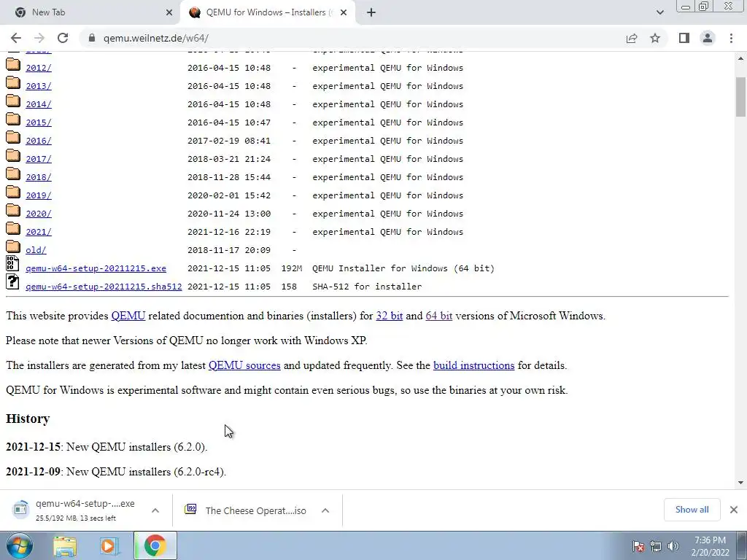Click the binary file icon for setup exe
The image size is (747, 560).
(13, 264)
